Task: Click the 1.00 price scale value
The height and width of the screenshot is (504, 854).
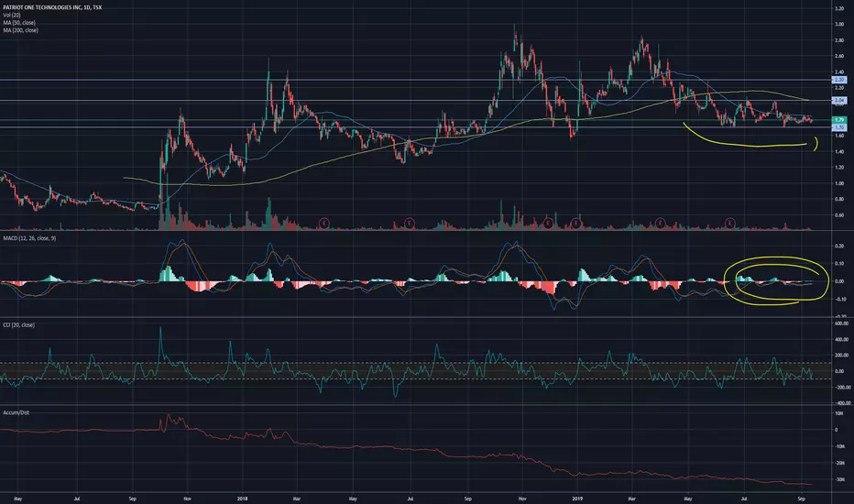Action: click(839, 183)
